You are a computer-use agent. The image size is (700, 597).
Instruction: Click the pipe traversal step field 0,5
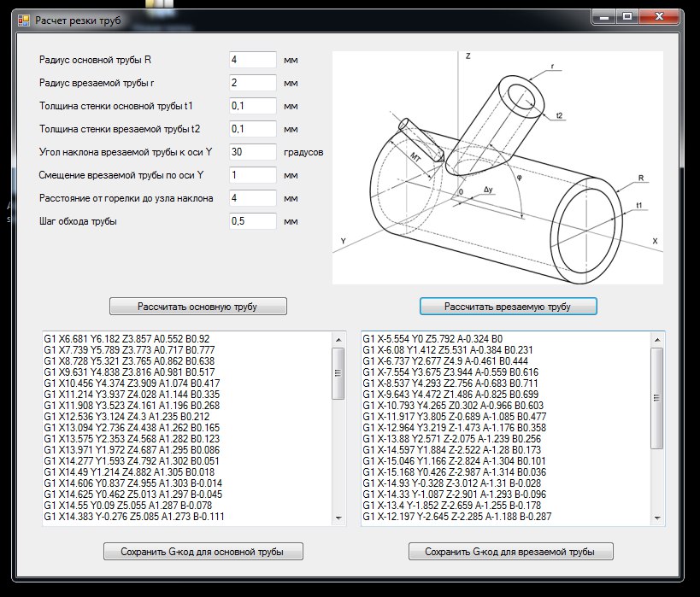point(253,221)
